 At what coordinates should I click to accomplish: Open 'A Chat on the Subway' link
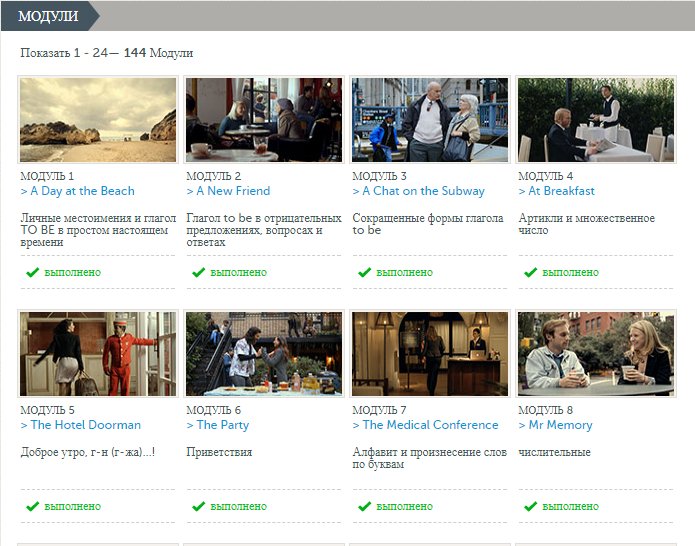click(x=419, y=191)
